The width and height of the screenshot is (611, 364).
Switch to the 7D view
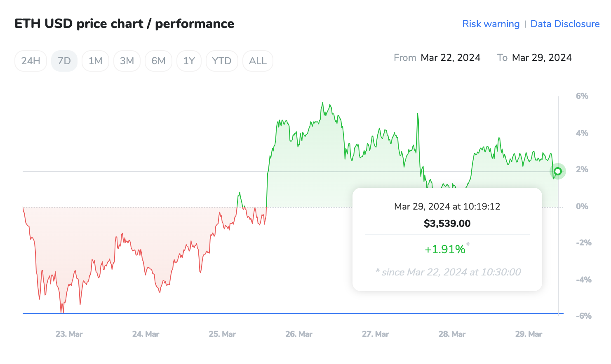pos(64,61)
